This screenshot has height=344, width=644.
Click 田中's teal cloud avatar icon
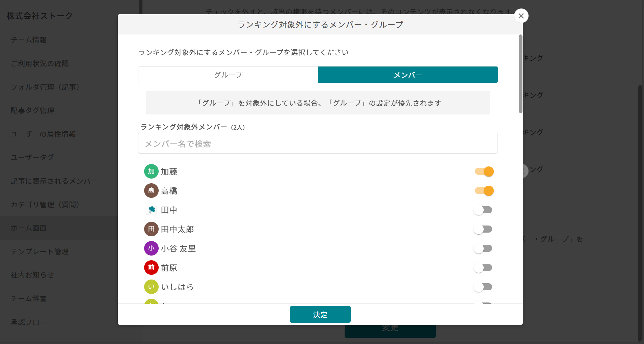pyautogui.click(x=151, y=210)
